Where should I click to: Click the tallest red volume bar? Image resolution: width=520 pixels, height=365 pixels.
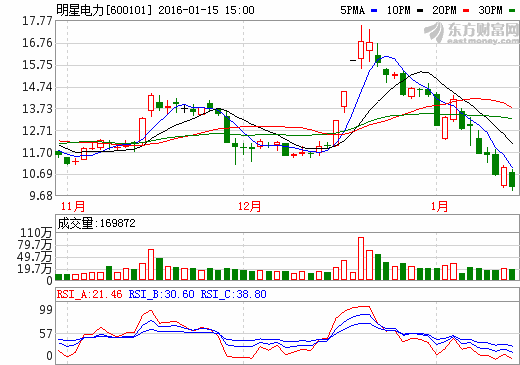pyautogui.click(x=361, y=258)
